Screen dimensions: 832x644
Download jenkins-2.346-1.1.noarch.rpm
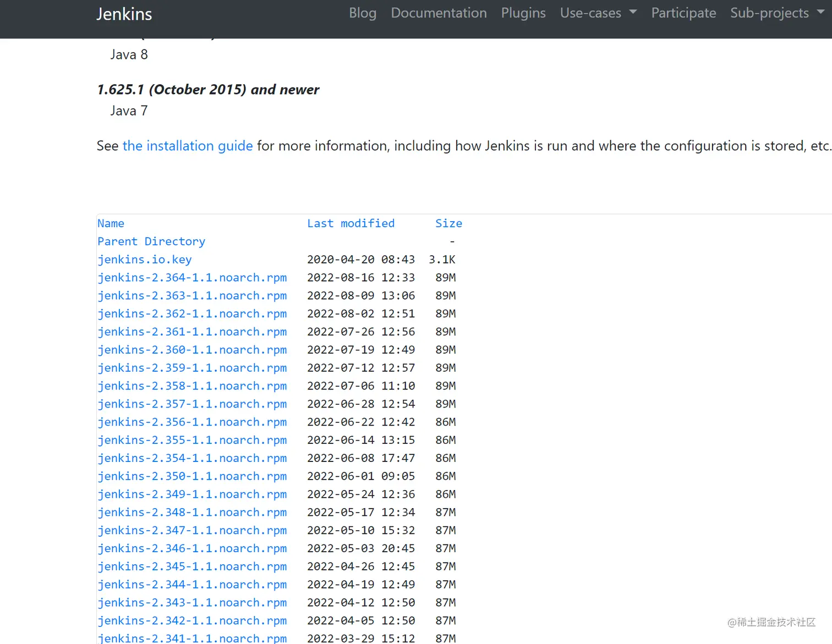pyautogui.click(x=192, y=549)
